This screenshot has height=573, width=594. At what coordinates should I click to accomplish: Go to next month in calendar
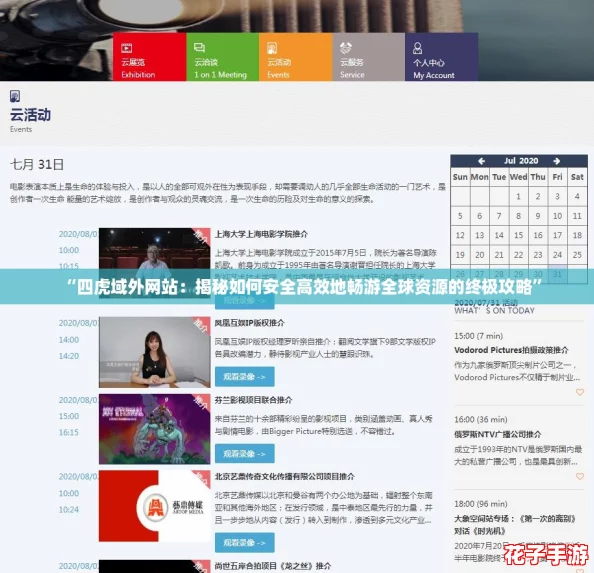click(556, 161)
